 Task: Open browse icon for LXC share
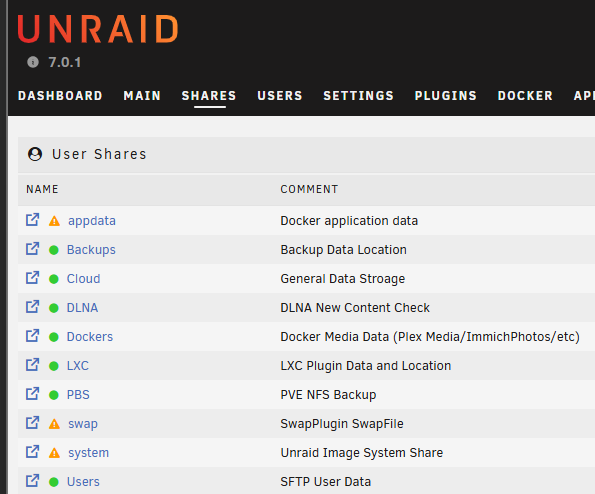tap(32, 365)
